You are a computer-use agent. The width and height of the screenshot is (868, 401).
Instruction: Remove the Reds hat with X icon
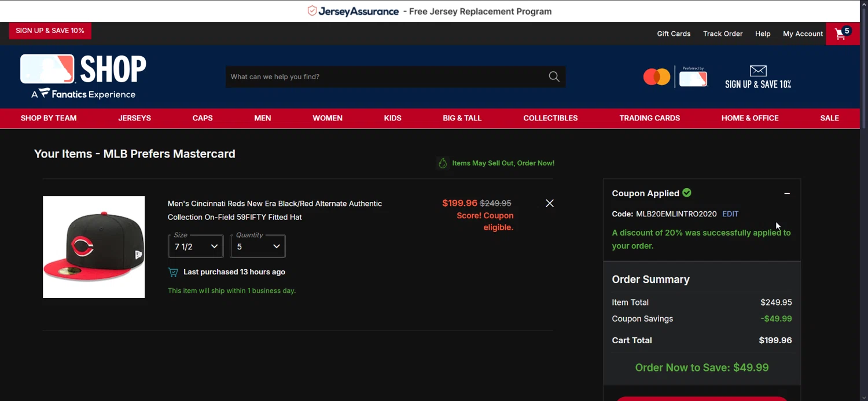550,203
